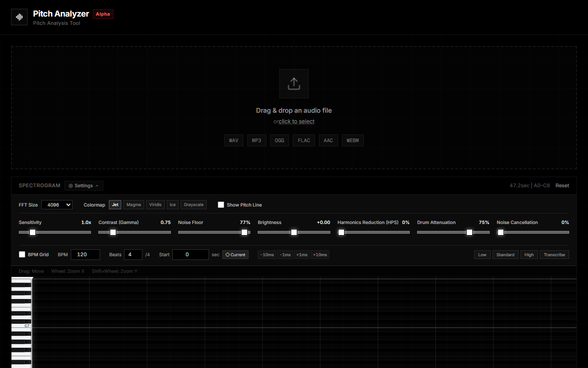Click the '47.2sec | A0~C8' info text
Screen dimensions: 588x368
coord(530,186)
